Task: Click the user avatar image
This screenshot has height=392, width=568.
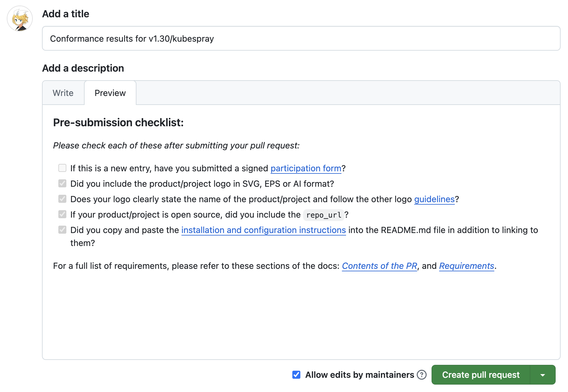Action: click(20, 19)
